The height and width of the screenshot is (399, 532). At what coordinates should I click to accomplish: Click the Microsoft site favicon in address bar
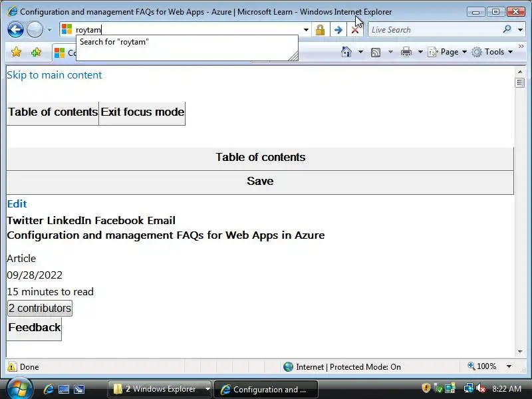tap(67, 29)
